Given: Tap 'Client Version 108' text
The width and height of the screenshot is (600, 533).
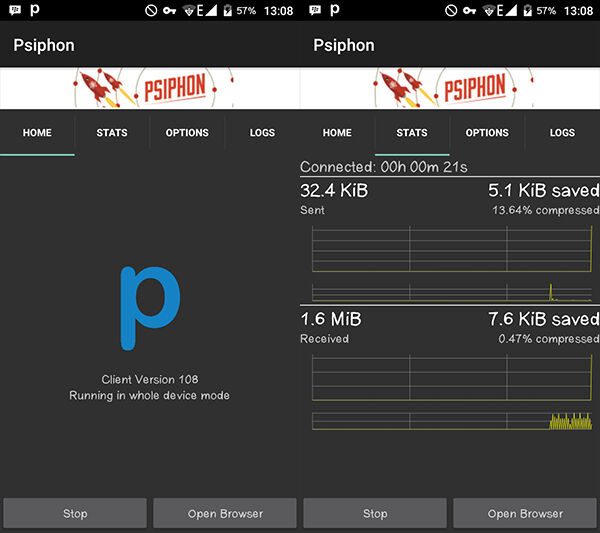Looking at the screenshot, I should pos(150,379).
